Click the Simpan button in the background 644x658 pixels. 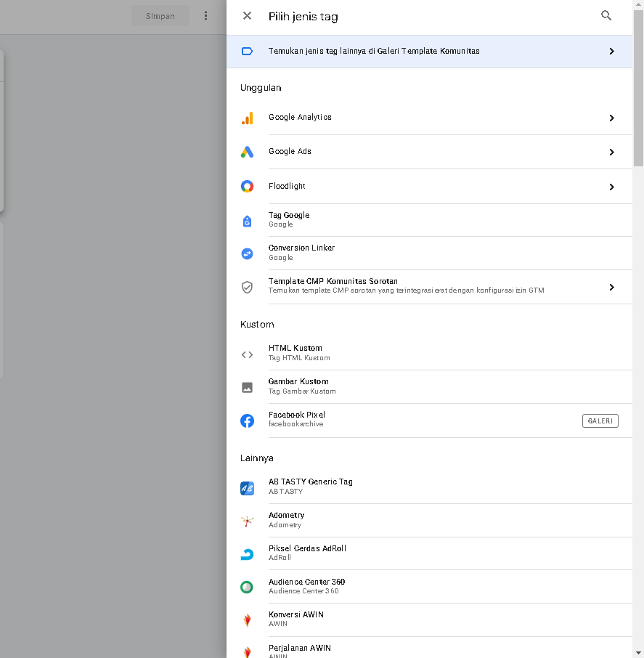pos(160,16)
